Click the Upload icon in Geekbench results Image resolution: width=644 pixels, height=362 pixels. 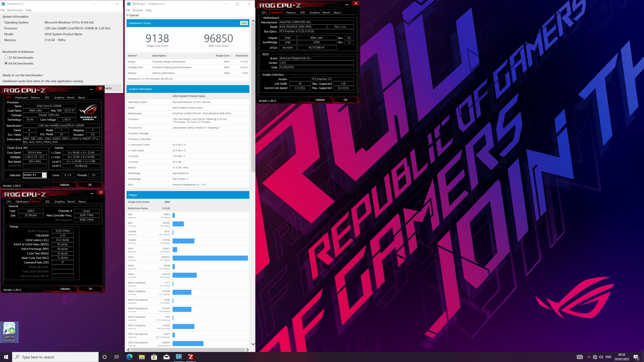pos(127,15)
